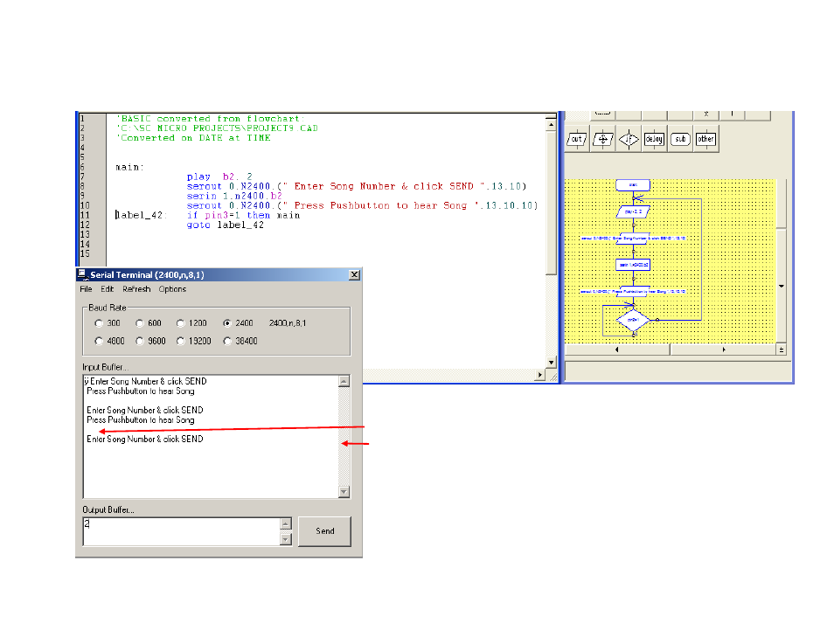Image resolution: width=834 pixels, height=644 pixels.
Task: Click Output Buffer scroll up arrow
Action: pos(286,523)
